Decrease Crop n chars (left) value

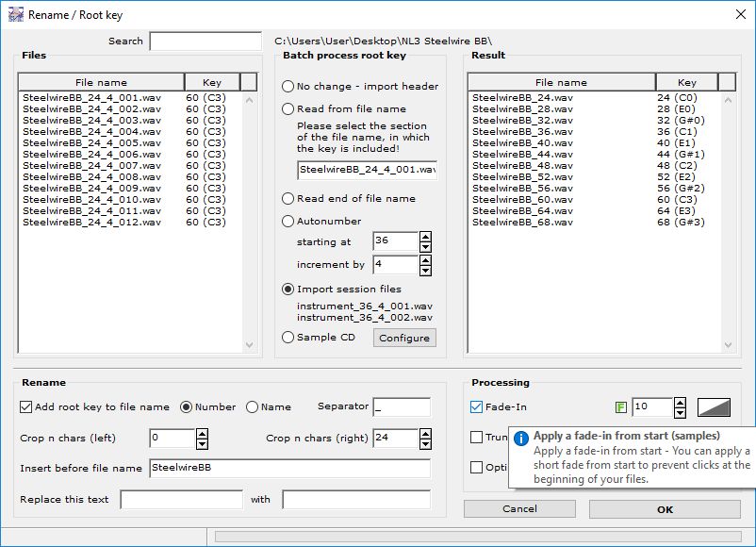[x=201, y=443]
